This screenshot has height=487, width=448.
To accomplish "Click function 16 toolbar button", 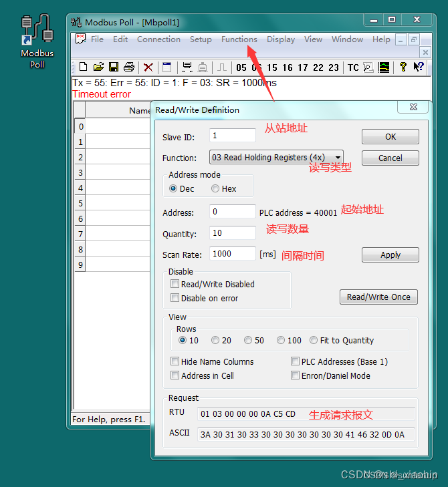I will [288, 67].
